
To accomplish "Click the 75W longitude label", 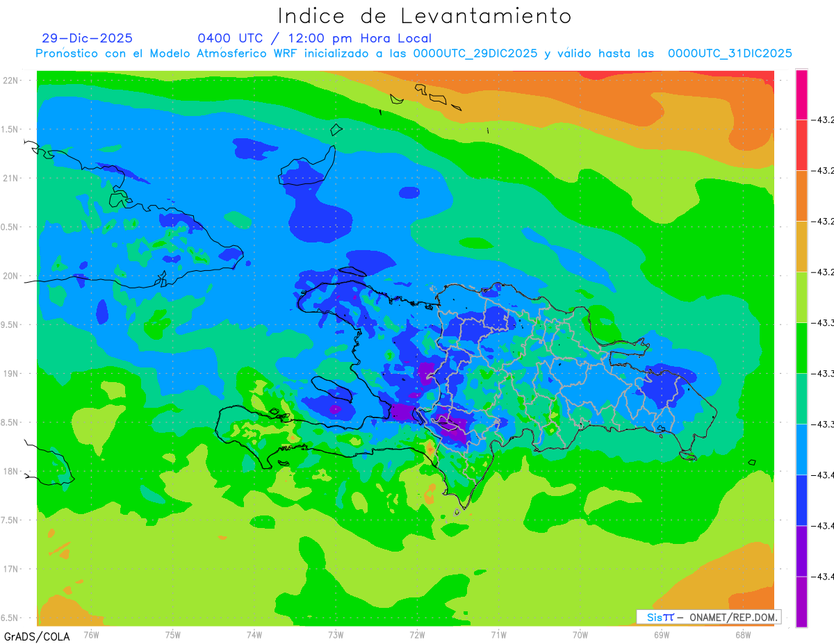I will (173, 634).
